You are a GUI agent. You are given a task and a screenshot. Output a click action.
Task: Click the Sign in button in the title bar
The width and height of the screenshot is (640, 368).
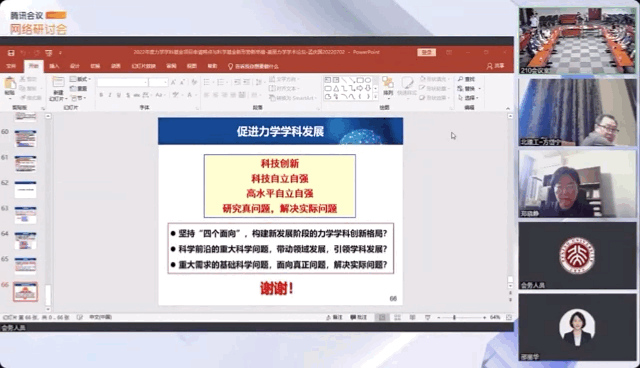point(427,52)
